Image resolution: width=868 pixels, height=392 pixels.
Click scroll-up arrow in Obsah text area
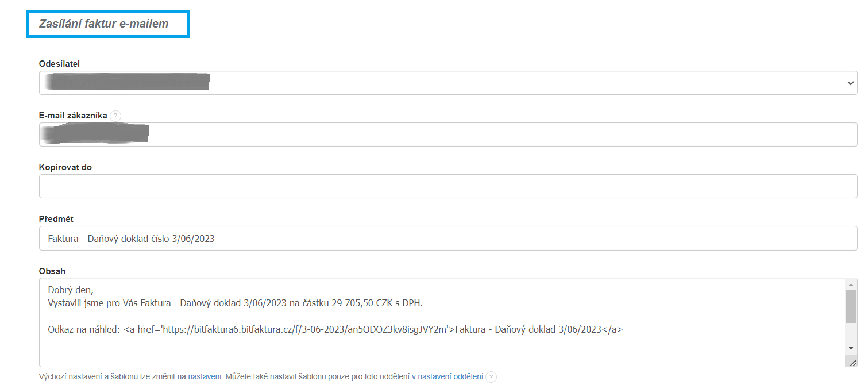[x=851, y=285]
